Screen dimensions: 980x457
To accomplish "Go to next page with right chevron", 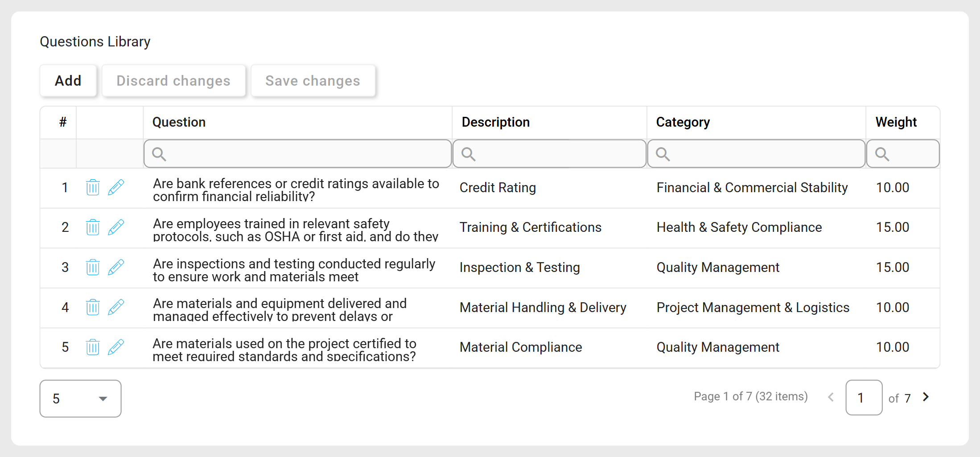I will 926,397.
